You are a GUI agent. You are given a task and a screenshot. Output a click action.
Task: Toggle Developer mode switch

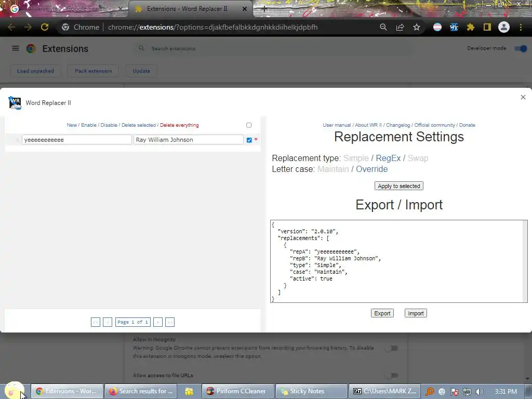point(521,48)
